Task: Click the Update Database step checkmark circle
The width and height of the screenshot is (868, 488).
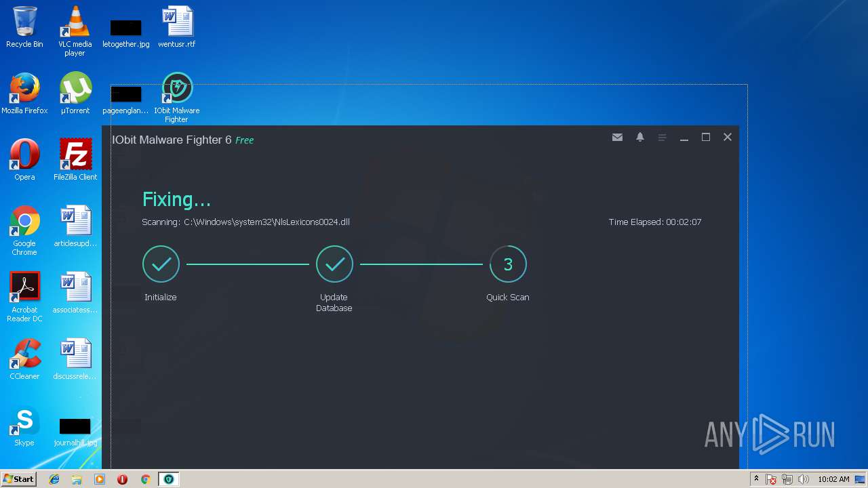Action: pyautogui.click(x=334, y=264)
